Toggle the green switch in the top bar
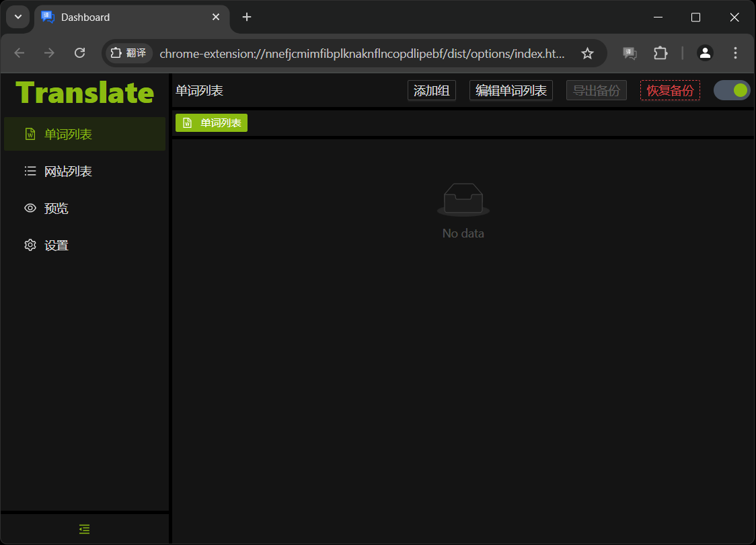 732,89
